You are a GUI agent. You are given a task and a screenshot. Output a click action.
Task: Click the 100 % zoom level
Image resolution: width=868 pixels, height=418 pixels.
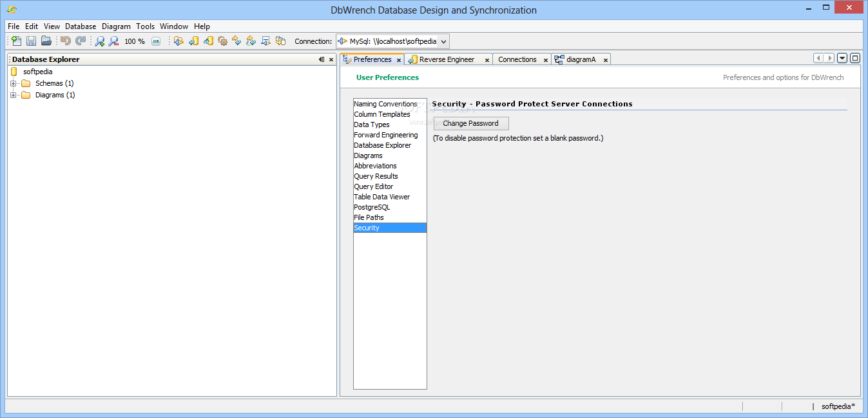point(135,41)
